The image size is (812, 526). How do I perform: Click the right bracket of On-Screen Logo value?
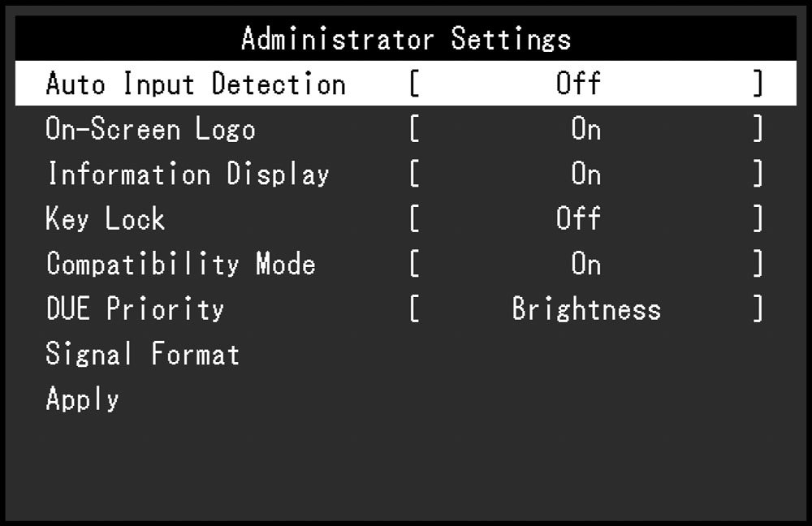pos(758,128)
